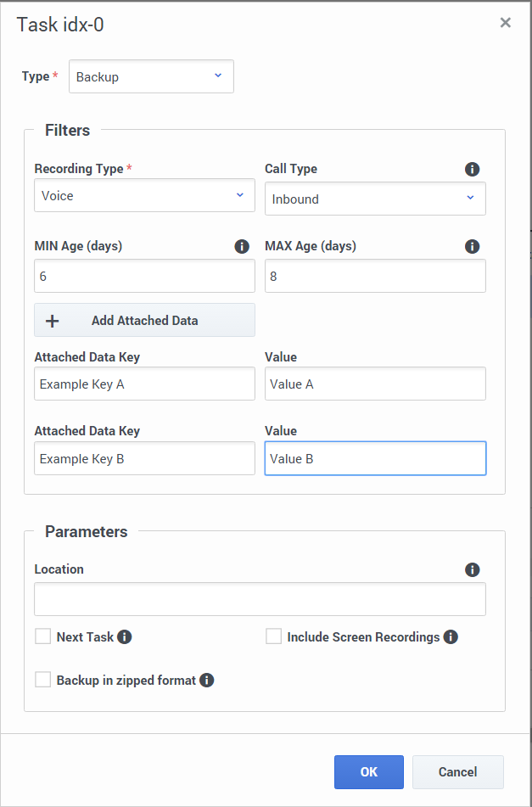Click the Location info icon

click(473, 569)
